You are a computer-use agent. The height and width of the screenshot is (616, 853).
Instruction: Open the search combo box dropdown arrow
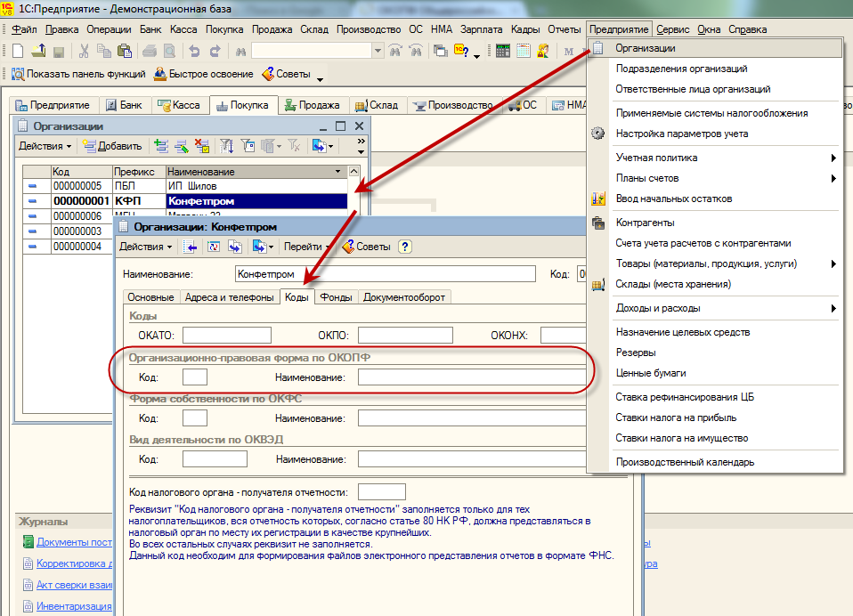coord(378,52)
